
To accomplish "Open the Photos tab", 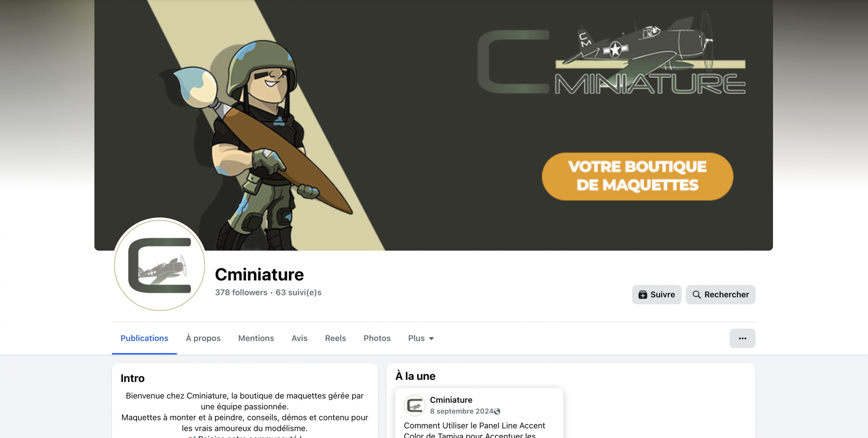I will tap(377, 338).
